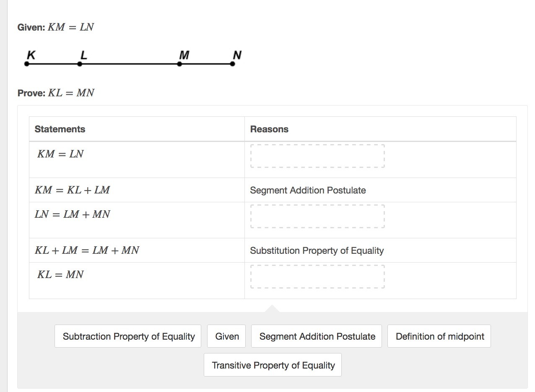Click the Statements column header
535x392 pixels.
60,129
